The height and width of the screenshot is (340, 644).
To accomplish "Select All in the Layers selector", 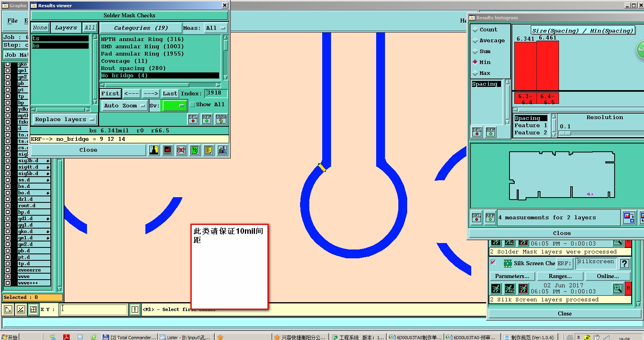I will click(90, 28).
